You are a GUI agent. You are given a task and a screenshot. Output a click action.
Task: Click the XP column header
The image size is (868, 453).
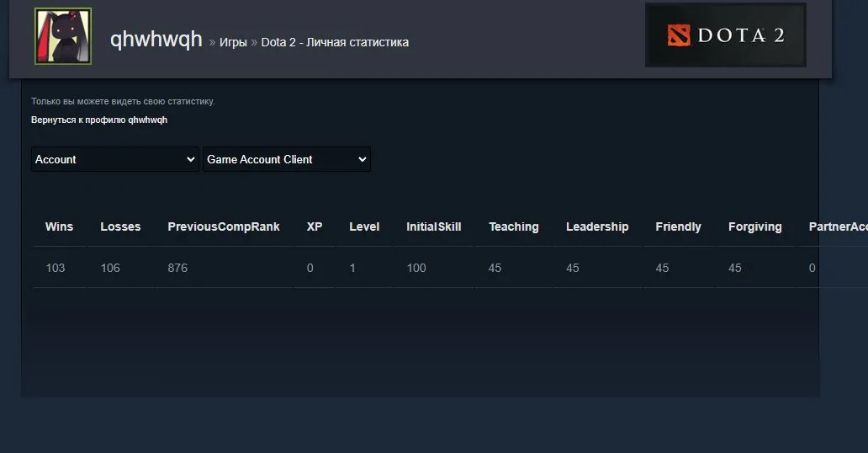pyautogui.click(x=315, y=226)
